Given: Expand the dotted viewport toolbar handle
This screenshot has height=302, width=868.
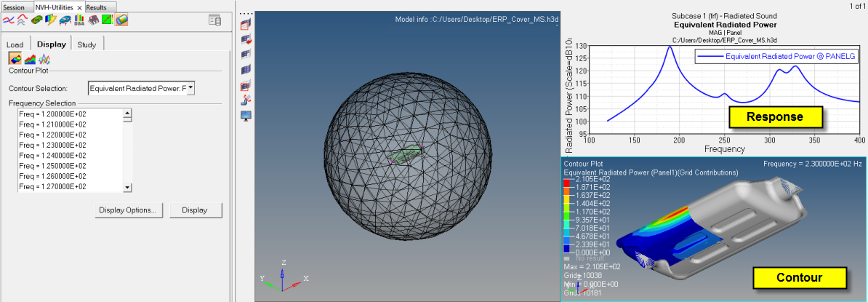Looking at the screenshot, I should pos(246,13).
